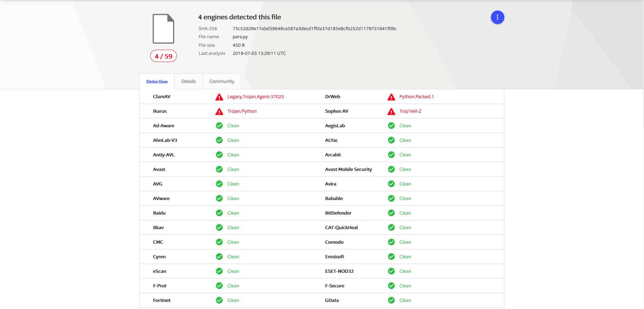Open the Community tab
Image resolution: width=644 pixels, height=309 pixels.
[x=222, y=82]
